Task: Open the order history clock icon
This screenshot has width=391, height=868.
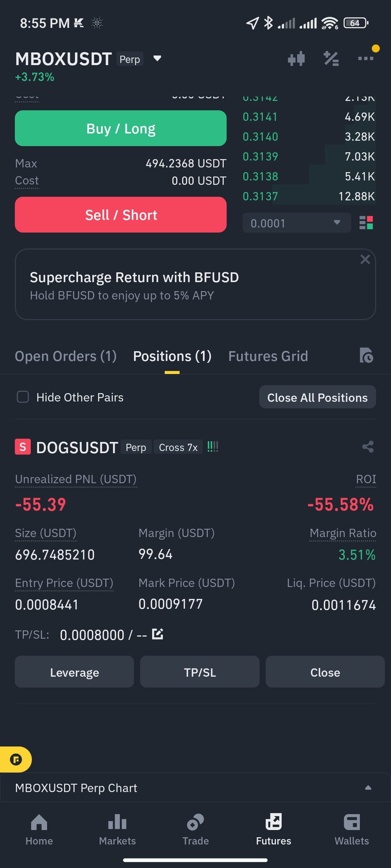Action: coord(366,355)
